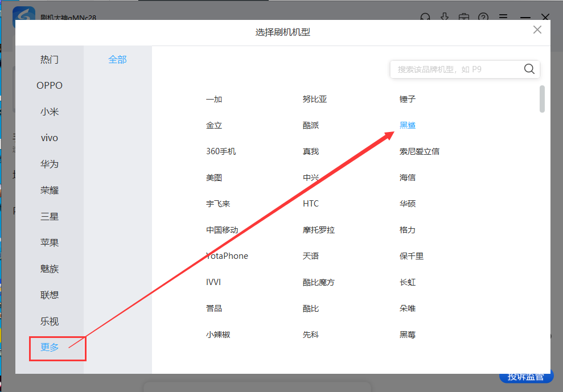Click the brand list vertical scrollbar
Screen dimensions: 563x392
[x=542, y=100]
